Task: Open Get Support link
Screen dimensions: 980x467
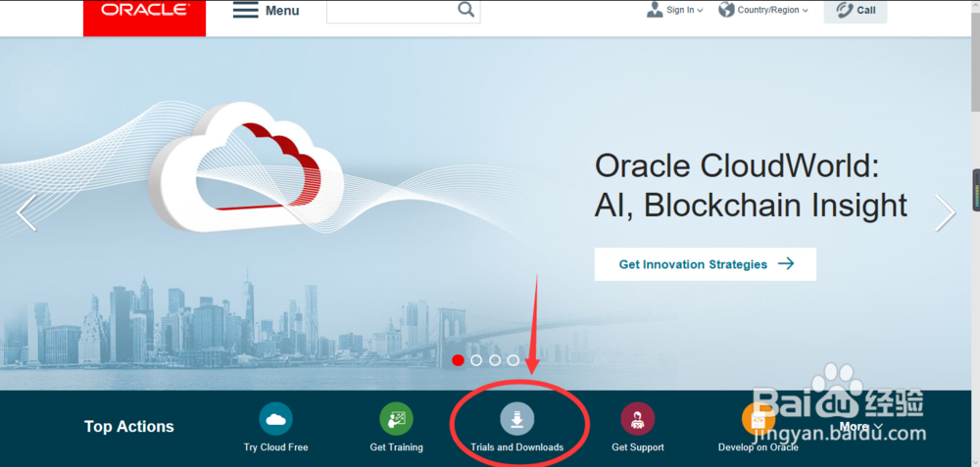Action: coord(638,447)
